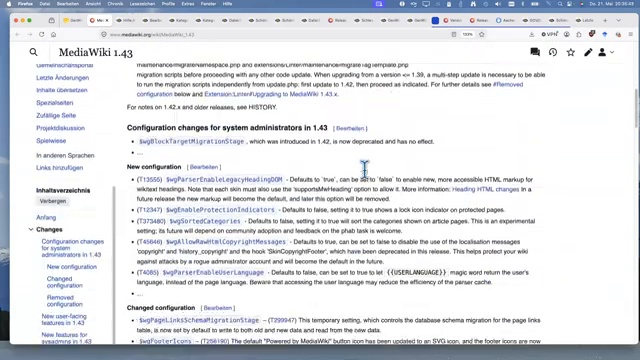Open the Firefox hamburger application menu
The image size is (640, 360).
point(631,35)
